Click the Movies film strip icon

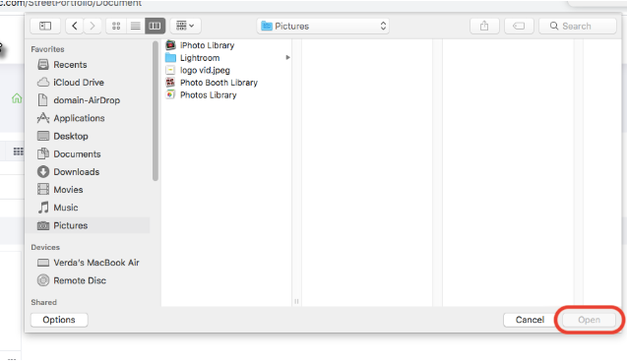pos(42,190)
